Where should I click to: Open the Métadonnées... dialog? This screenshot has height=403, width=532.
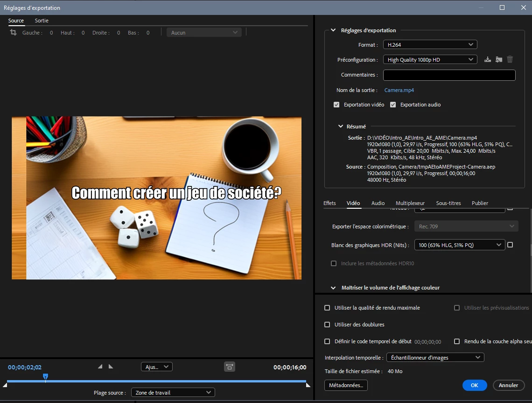tap(346, 385)
